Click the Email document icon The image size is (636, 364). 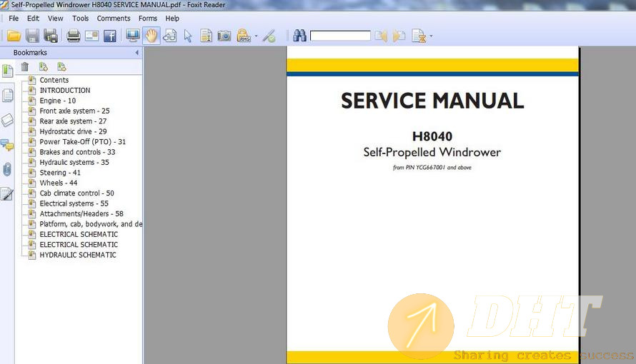click(91, 36)
